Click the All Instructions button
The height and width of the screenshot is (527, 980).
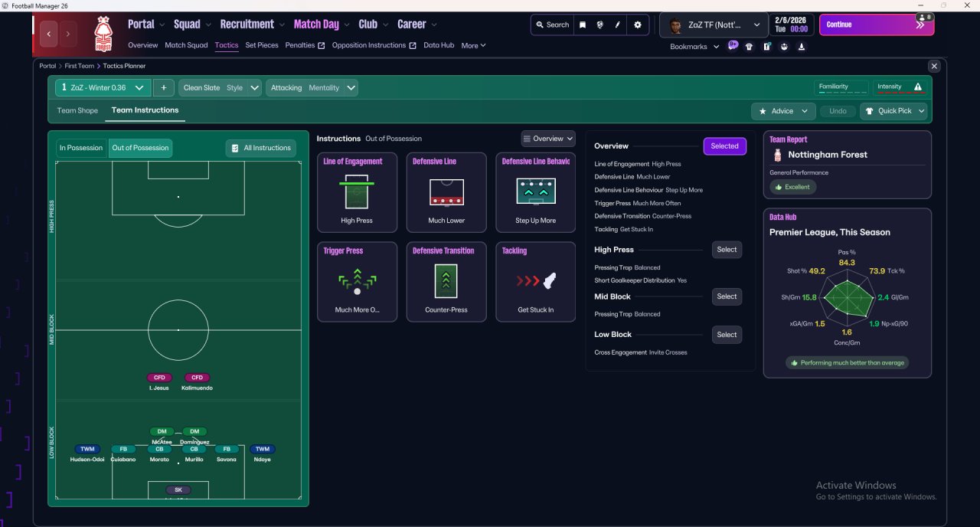pos(261,148)
